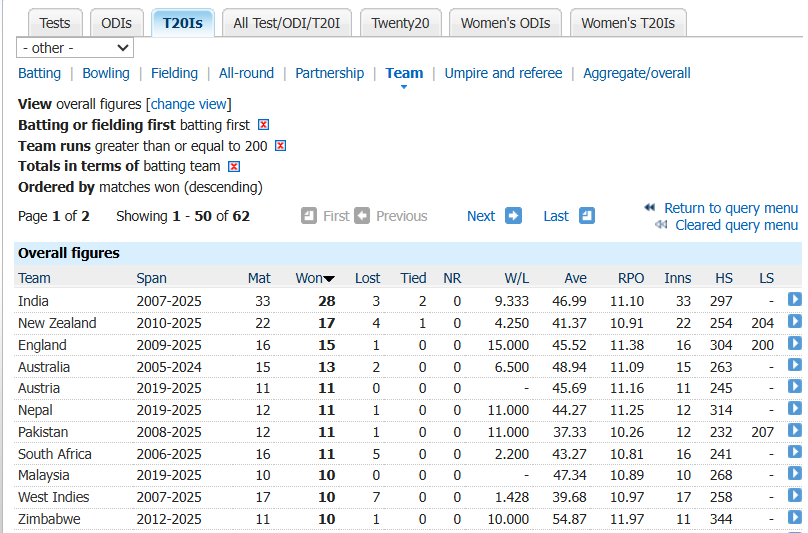Sort table by Ave column
This screenshot has height=533, width=808.
point(576,278)
